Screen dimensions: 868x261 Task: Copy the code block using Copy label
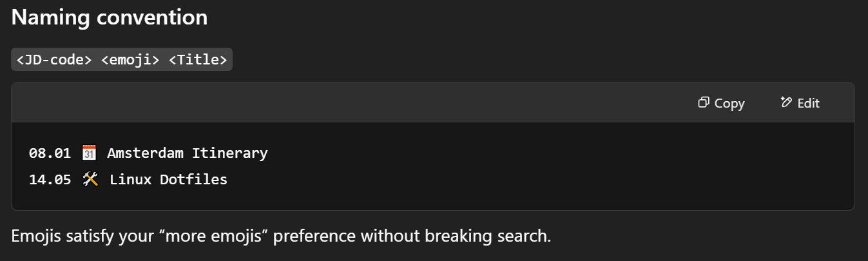[x=729, y=103]
